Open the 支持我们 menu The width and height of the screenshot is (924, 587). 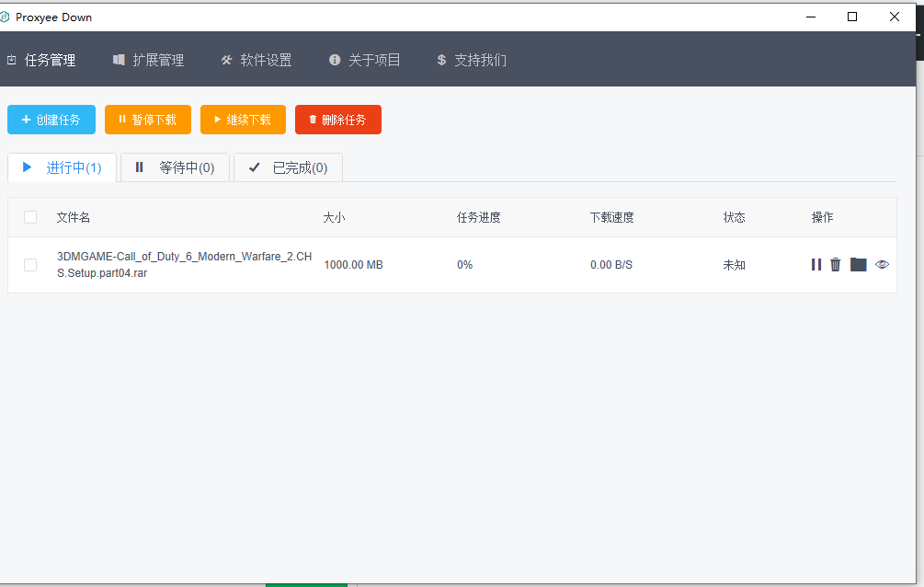pyautogui.click(x=472, y=60)
